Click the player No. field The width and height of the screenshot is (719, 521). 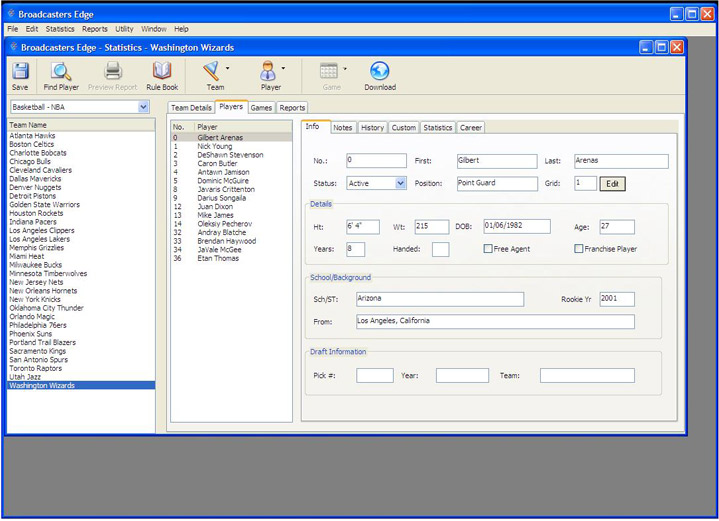pyautogui.click(x=376, y=161)
